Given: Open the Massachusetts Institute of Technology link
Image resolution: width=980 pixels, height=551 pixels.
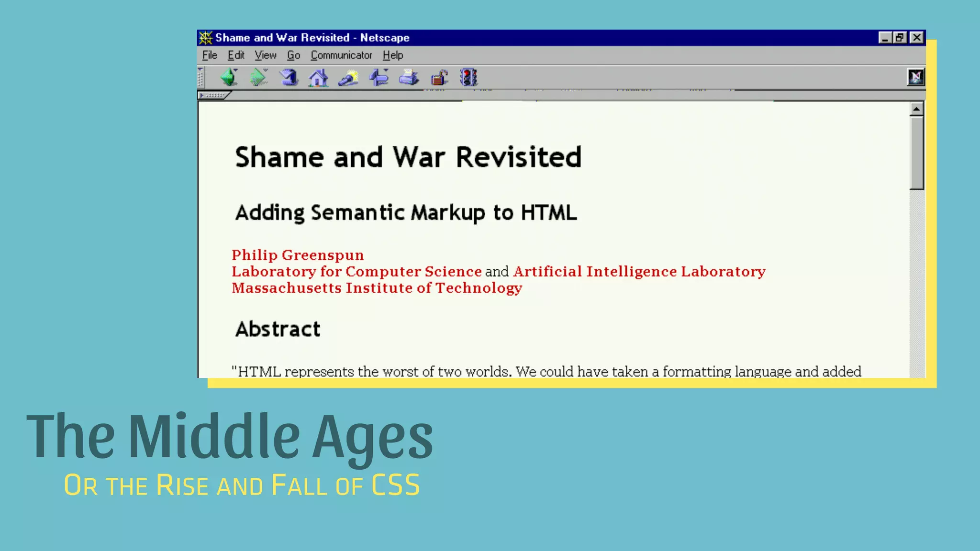Looking at the screenshot, I should click(x=377, y=288).
